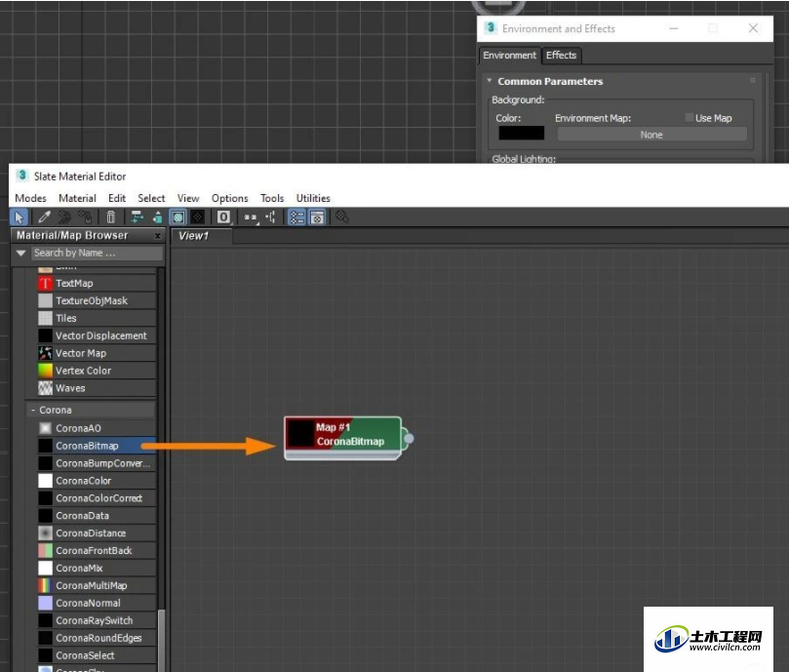
Task: Close the Material/Map Browser panel
Action: 157,236
